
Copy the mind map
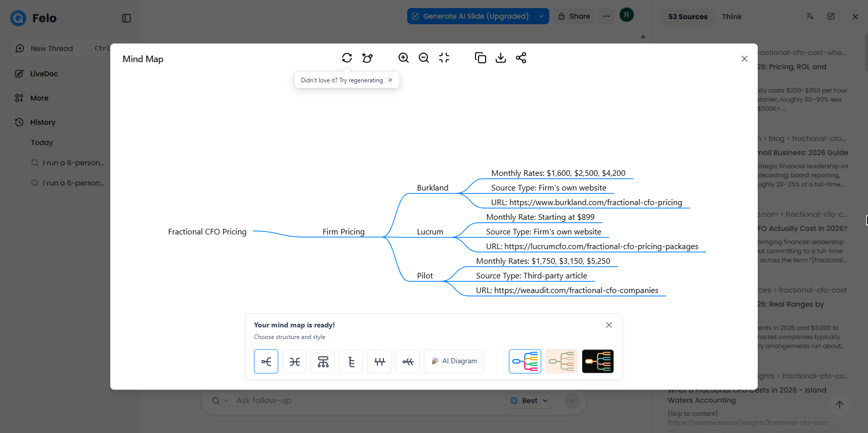point(481,58)
